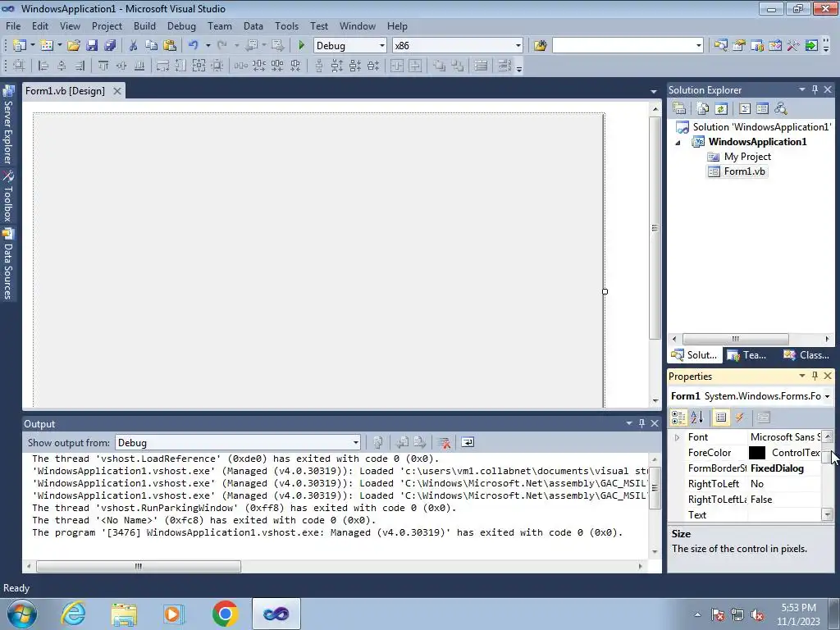Click the Solution Explorer horizontal scrollbar thumb

(736, 339)
